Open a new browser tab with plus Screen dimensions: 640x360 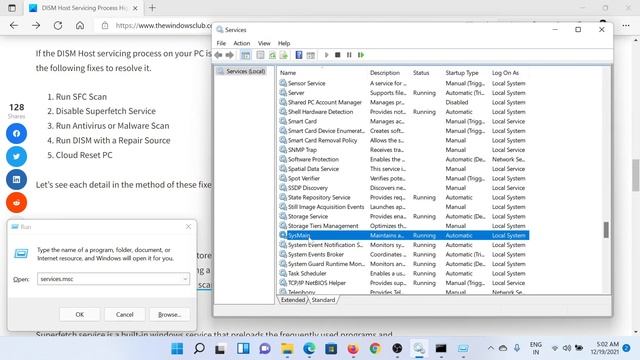tap(152, 8)
